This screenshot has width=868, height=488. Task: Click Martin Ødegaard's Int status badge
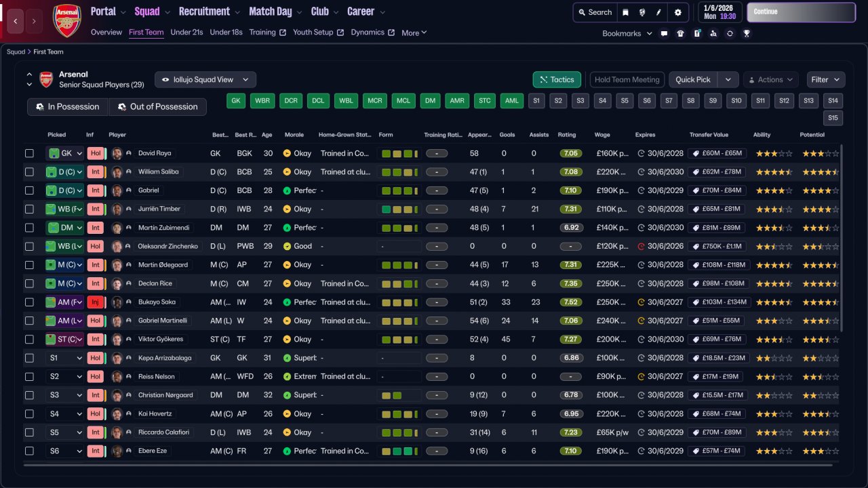coord(96,265)
